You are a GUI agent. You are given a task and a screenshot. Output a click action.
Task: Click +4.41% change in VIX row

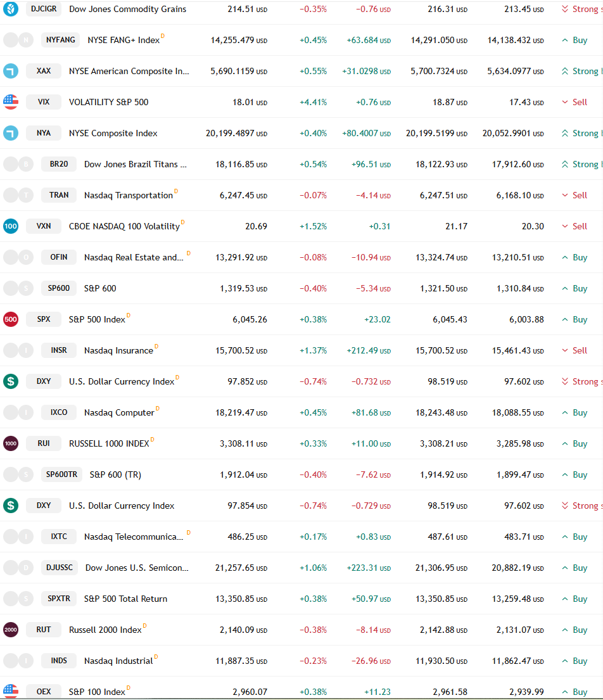pyautogui.click(x=313, y=102)
